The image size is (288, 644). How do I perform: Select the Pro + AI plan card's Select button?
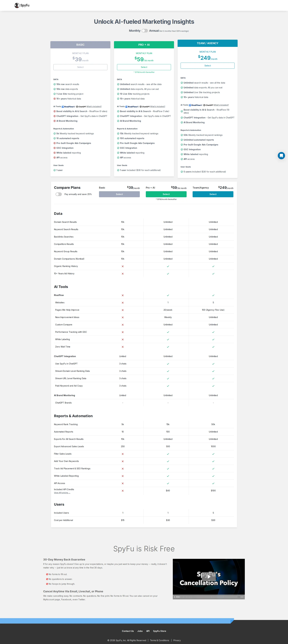coord(144,67)
